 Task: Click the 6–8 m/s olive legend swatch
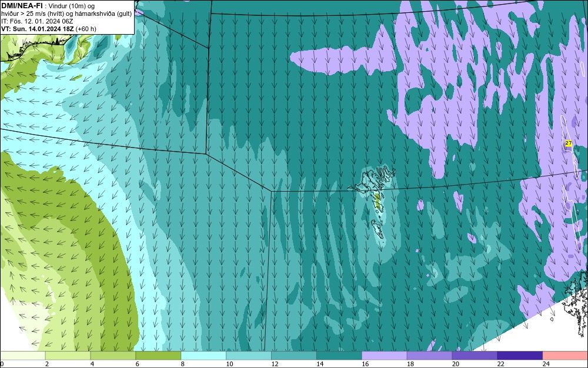tap(158, 356)
